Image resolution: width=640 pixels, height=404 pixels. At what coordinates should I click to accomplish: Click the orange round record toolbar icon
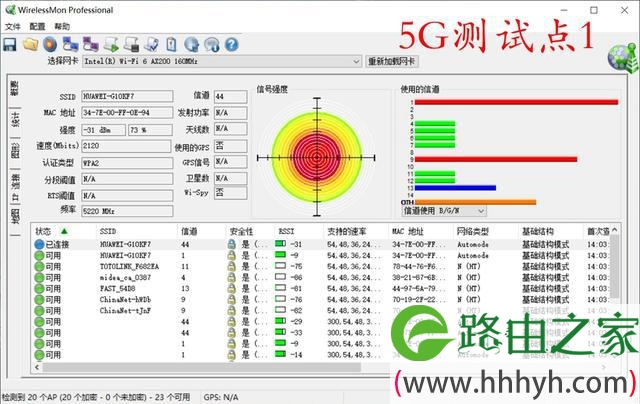point(50,44)
